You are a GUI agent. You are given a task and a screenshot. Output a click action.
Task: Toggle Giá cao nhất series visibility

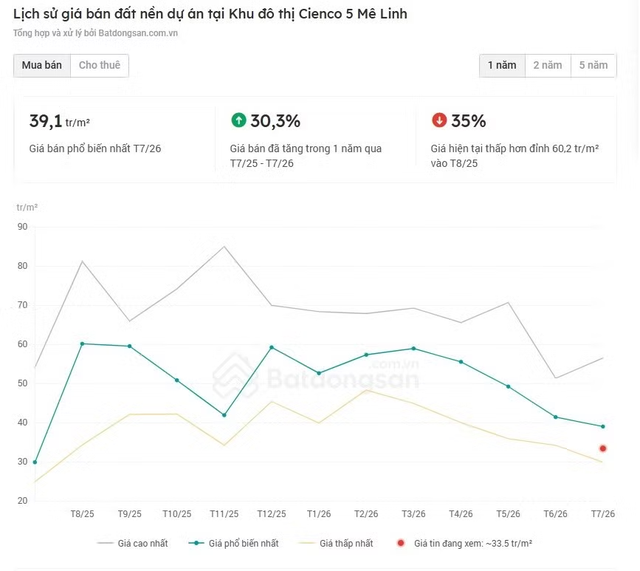[x=133, y=543]
